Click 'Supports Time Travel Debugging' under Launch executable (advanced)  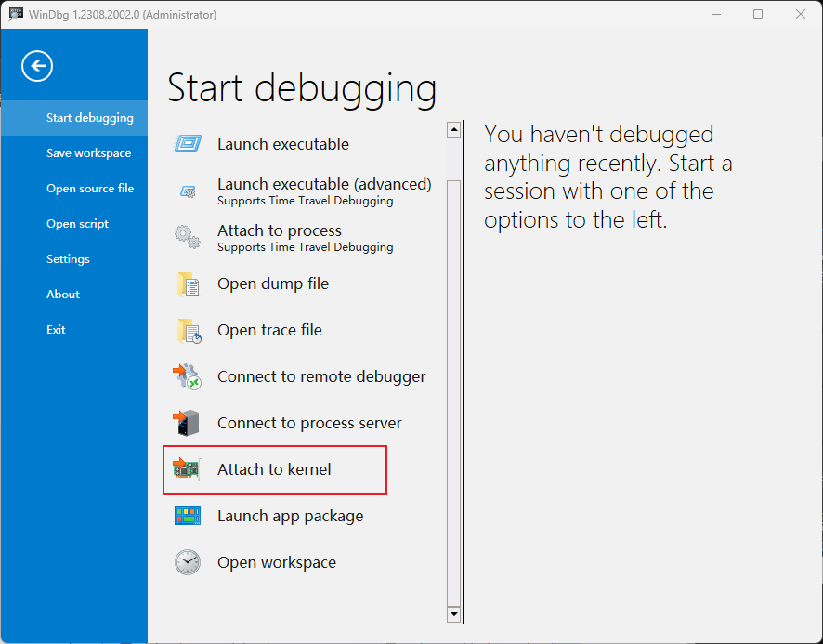pos(305,201)
